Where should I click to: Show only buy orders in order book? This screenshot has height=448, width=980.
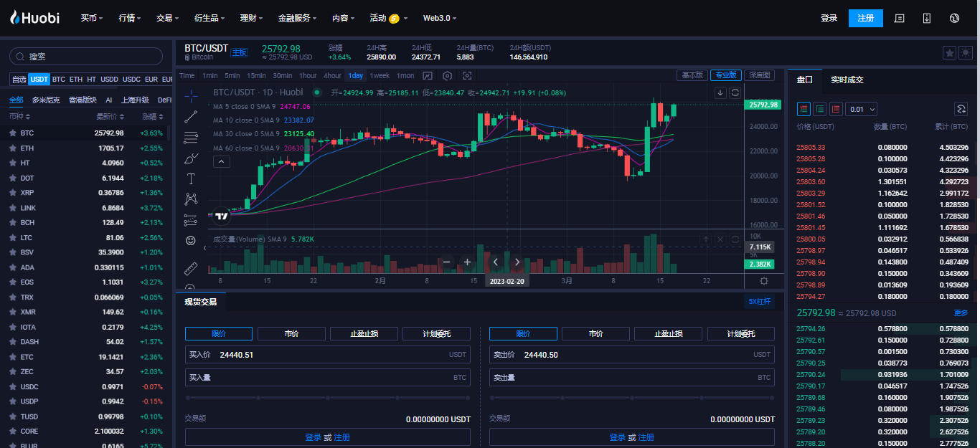pyautogui.click(x=819, y=109)
